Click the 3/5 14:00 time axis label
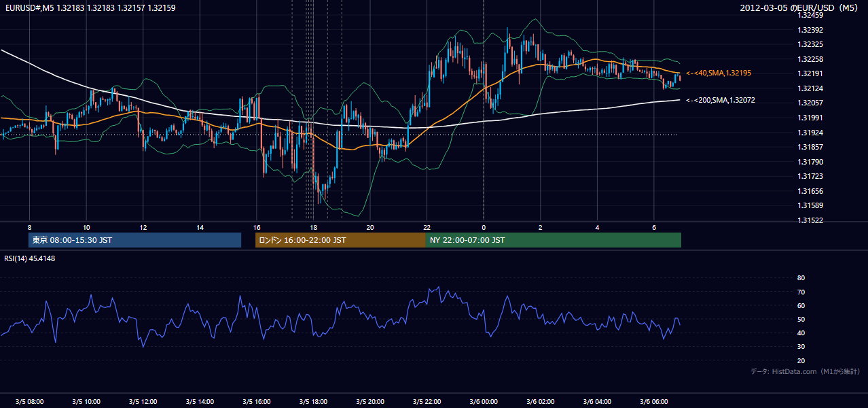 (x=200, y=402)
